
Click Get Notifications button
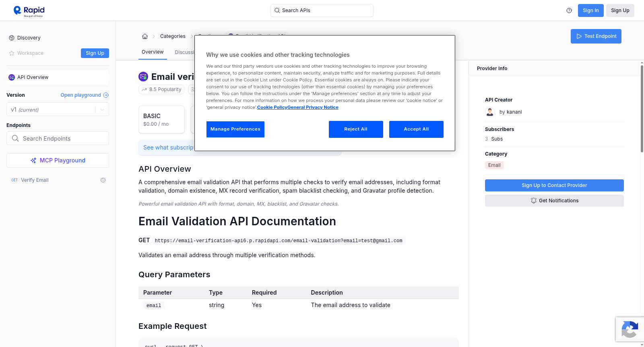pos(554,201)
